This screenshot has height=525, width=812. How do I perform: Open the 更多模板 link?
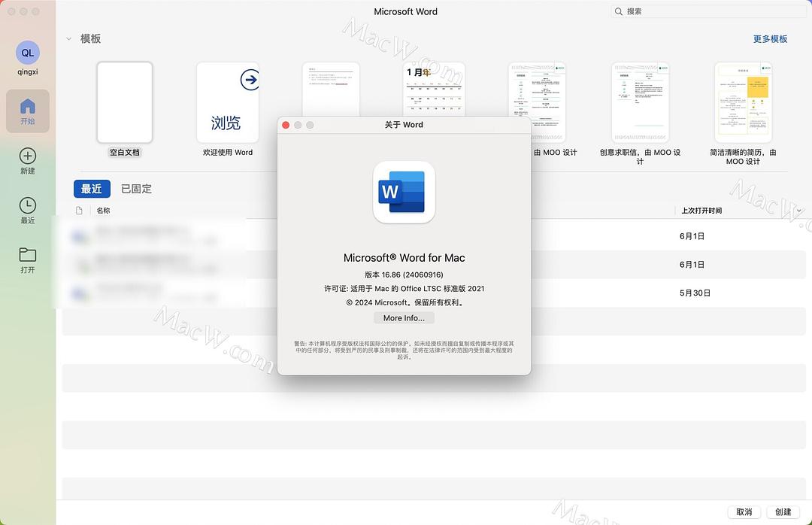click(770, 39)
